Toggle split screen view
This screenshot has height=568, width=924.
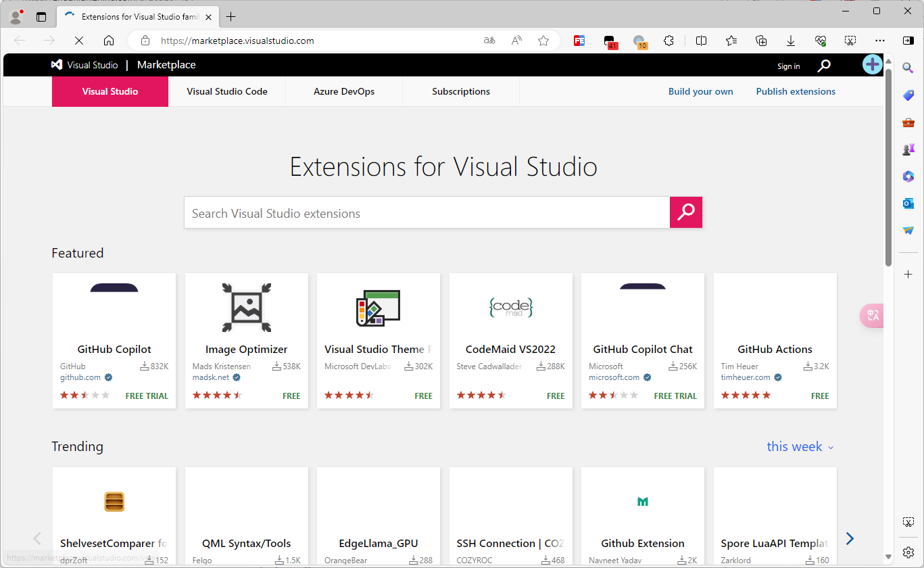pyautogui.click(x=701, y=41)
